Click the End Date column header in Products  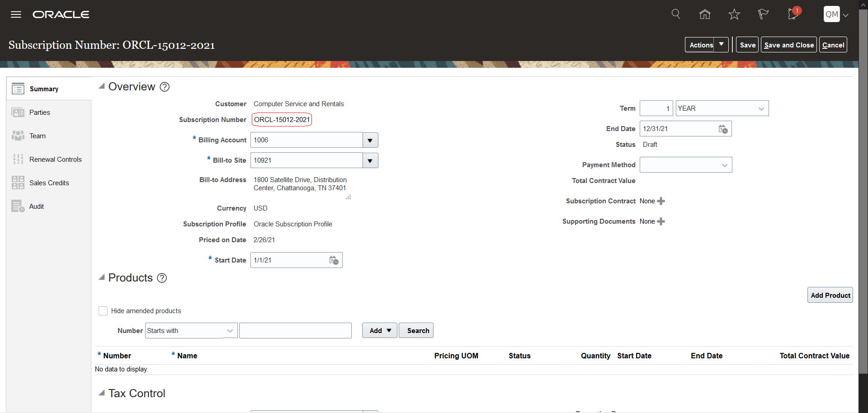(707, 356)
